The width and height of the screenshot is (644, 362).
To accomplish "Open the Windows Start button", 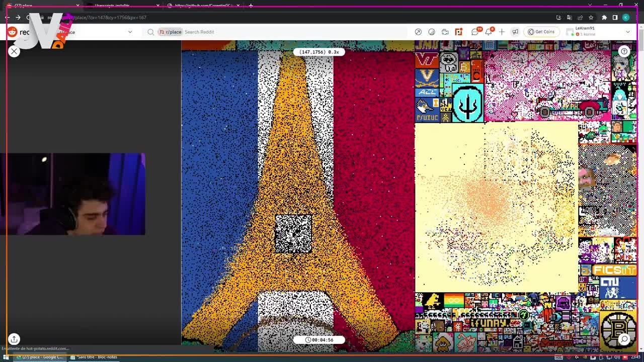I will (6, 357).
